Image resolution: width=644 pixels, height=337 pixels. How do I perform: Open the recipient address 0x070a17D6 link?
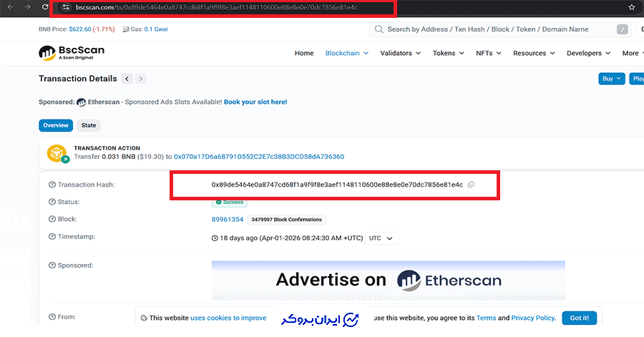click(259, 156)
